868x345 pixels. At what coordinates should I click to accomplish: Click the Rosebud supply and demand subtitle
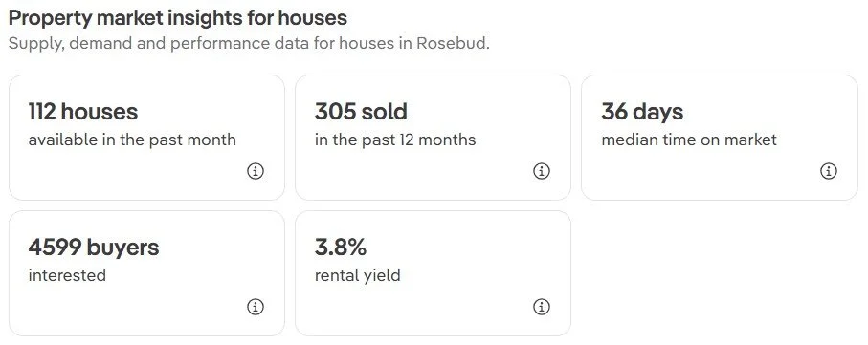(x=249, y=43)
